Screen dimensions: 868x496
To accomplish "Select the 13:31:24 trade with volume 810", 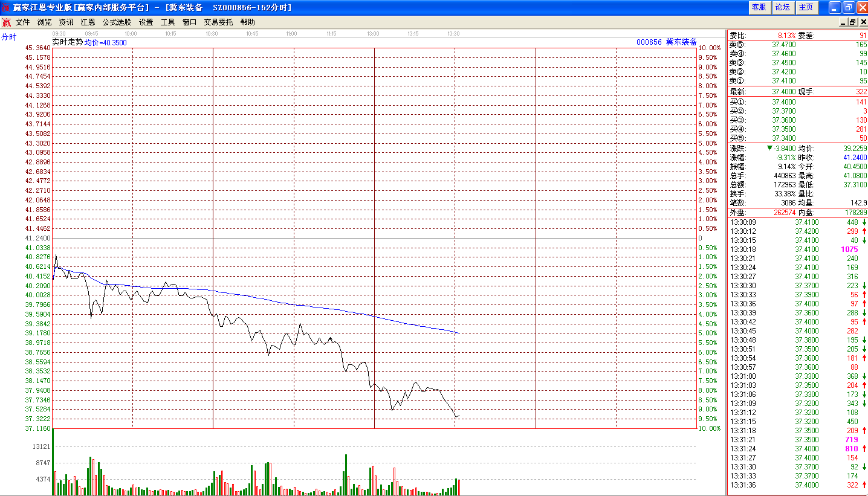I will click(798, 449).
